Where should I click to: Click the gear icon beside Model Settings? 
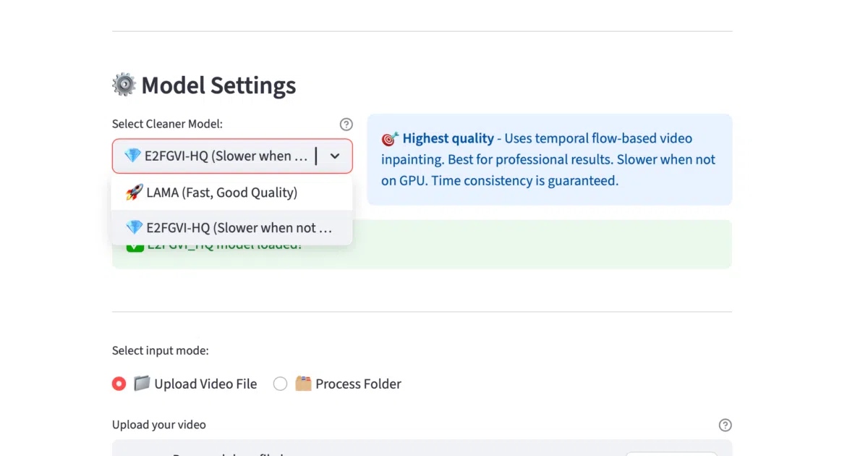(x=124, y=85)
